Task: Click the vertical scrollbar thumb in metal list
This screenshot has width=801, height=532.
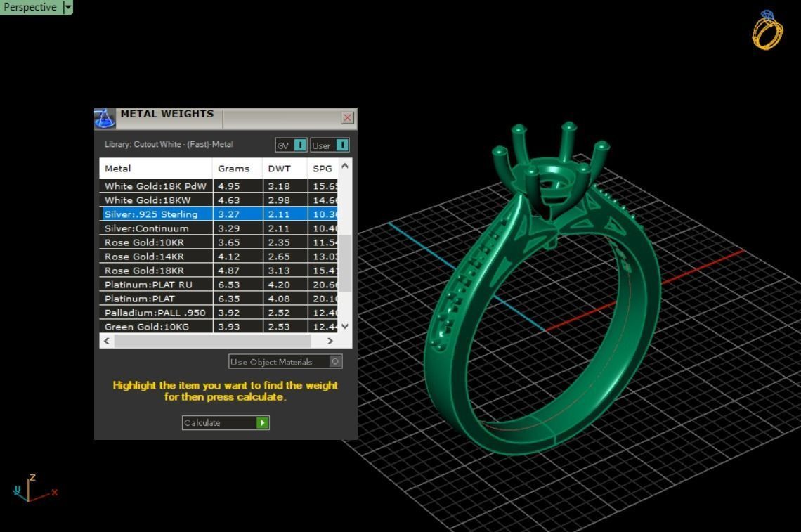Action: pyautogui.click(x=345, y=264)
